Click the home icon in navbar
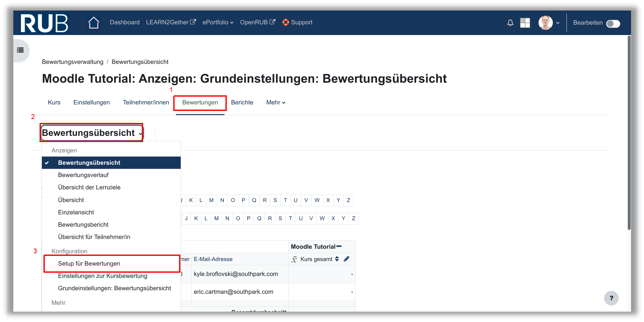The width and height of the screenshot is (644, 322). [x=93, y=23]
